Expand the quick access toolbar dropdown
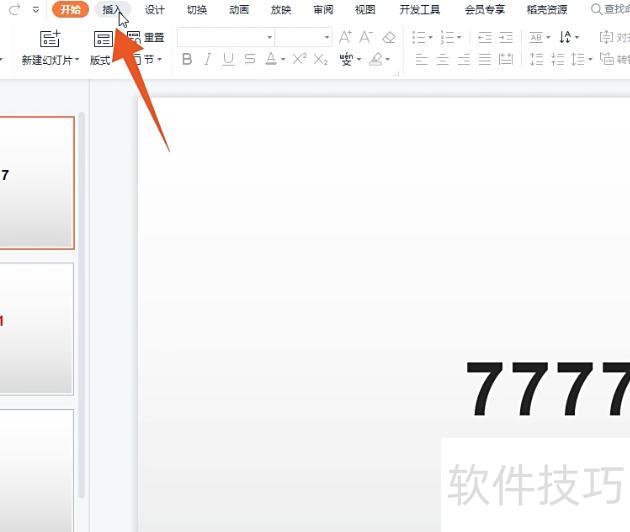This screenshot has width=630, height=532. coord(36,10)
